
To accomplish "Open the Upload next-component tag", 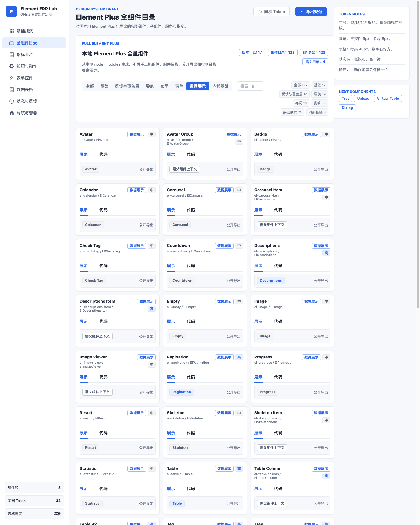I will pyautogui.click(x=363, y=99).
